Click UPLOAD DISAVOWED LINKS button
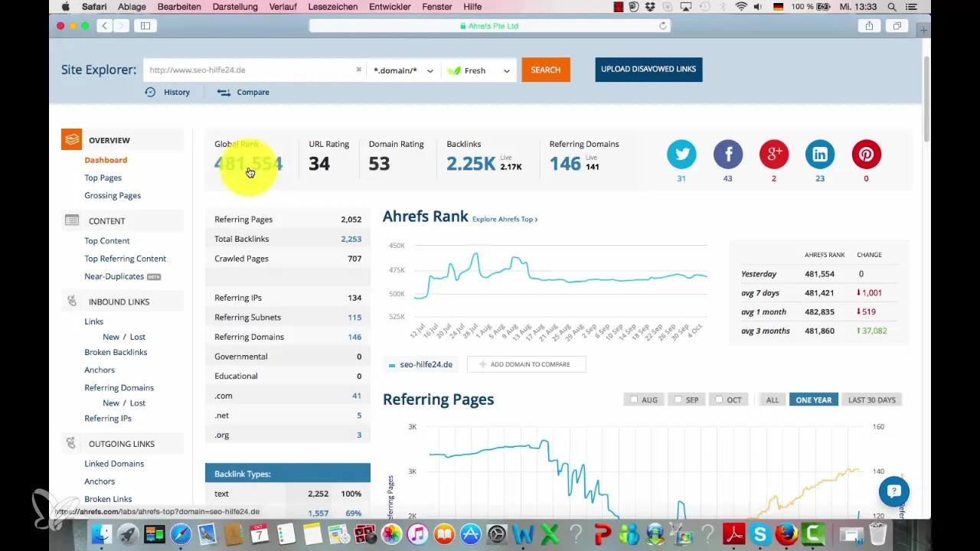This screenshot has width=980, height=551. tap(648, 69)
